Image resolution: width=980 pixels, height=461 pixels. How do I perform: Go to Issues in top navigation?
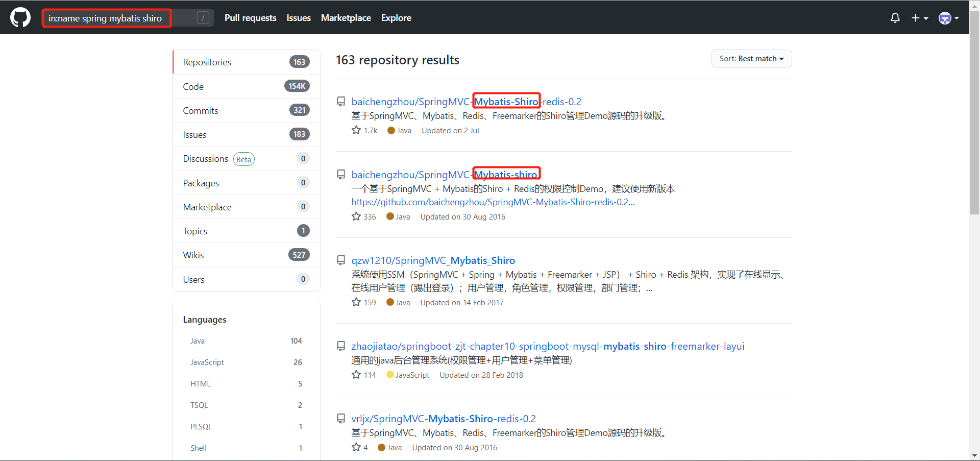(299, 18)
